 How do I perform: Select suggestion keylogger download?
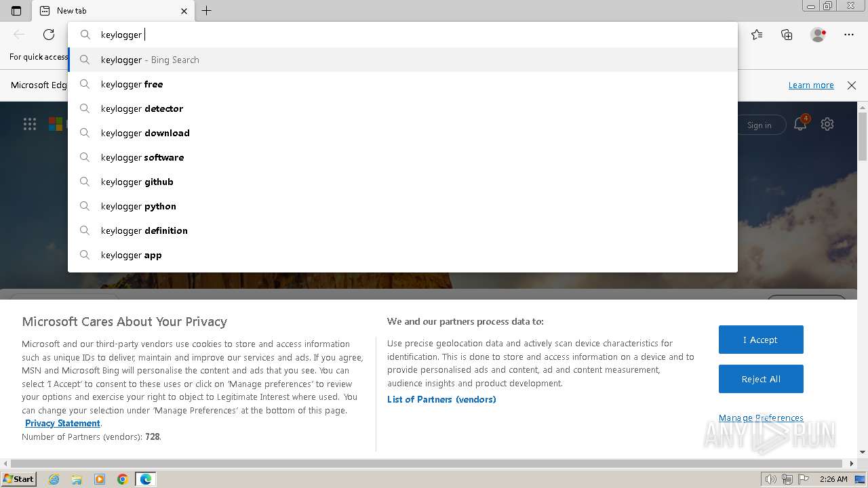coord(403,133)
